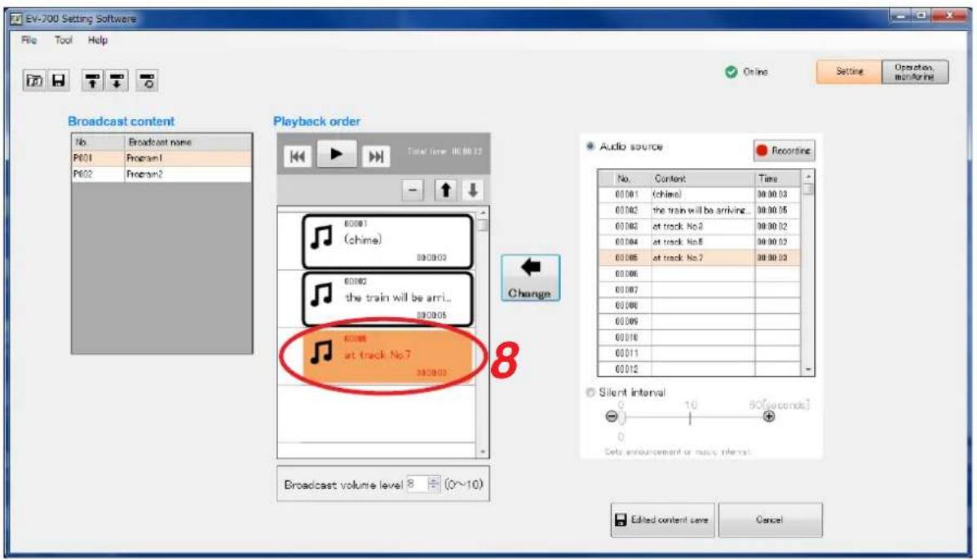The width and height of the screenshot is (977, 560).
Task: Skip to next item in playback
Action: tap(376, 156)
